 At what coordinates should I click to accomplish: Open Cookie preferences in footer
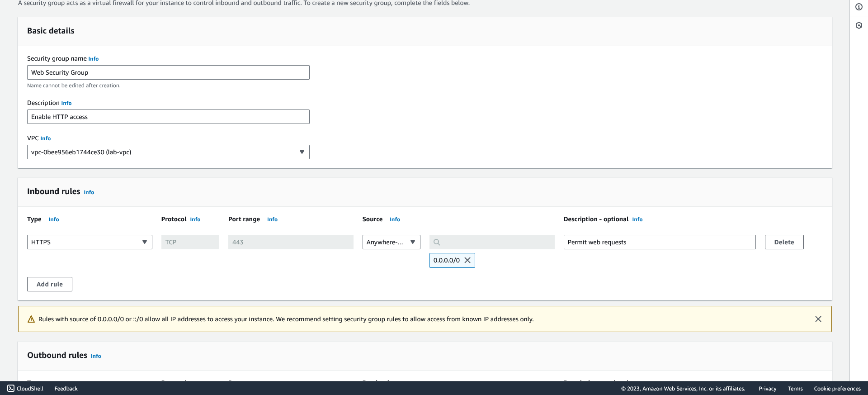[837, 389]
